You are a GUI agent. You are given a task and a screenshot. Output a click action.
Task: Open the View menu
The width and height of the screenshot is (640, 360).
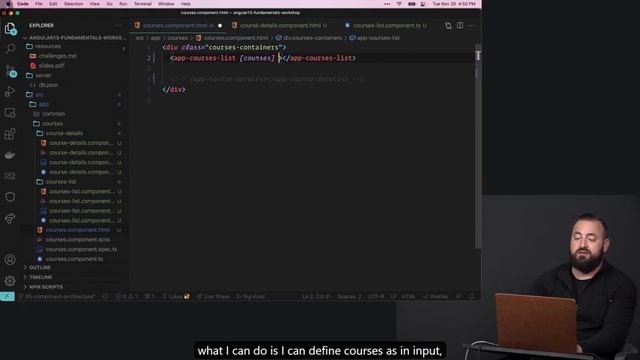(95, 4)
